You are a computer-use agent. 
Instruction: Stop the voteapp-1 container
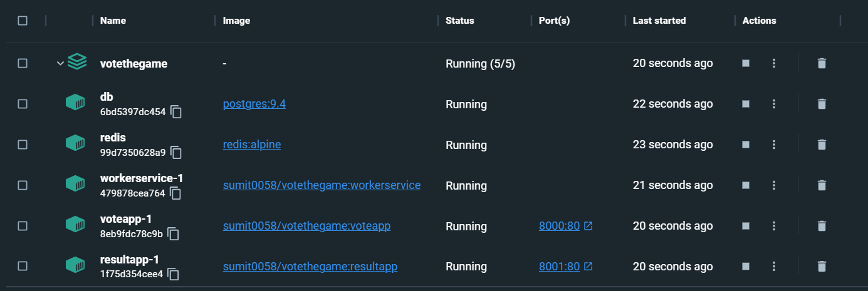[746, 226]
